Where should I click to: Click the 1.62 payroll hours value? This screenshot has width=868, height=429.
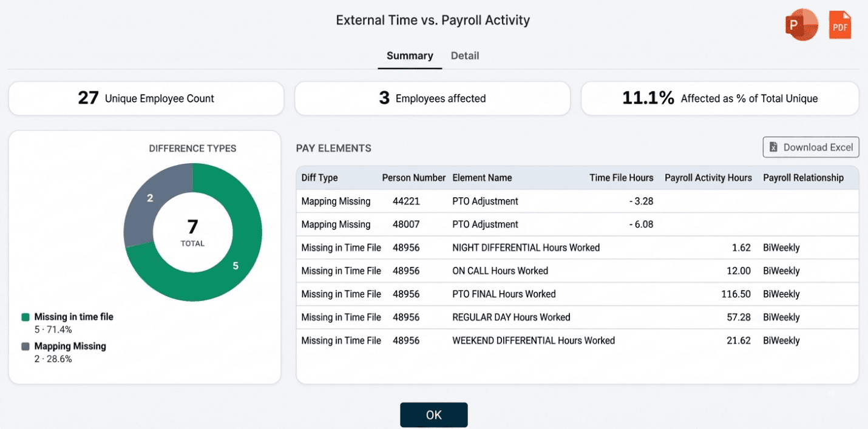coord(741,248)
